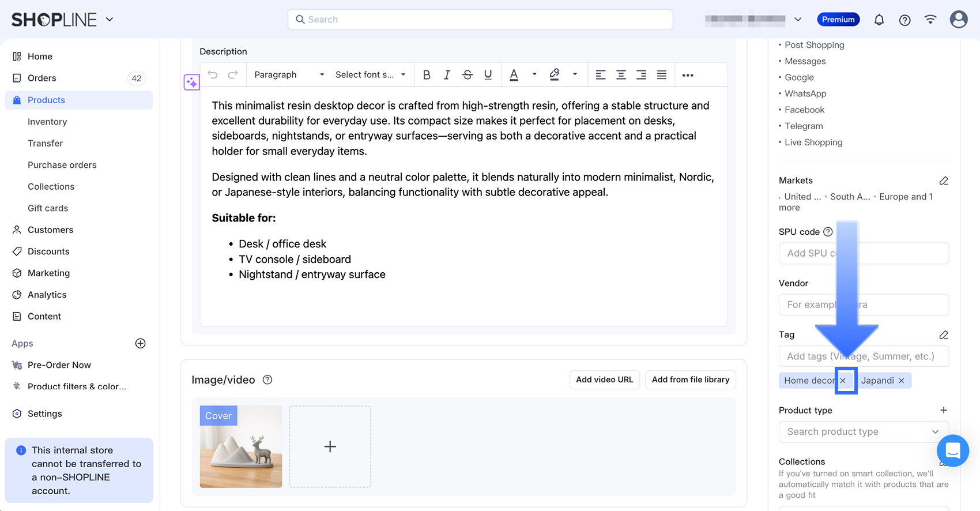Open the help question mark icon

tap(905, 20)
